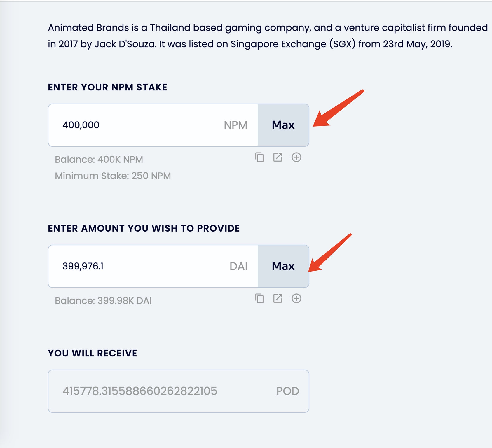Click the Balance: 400K NPM text
Image resolution: width=492 pixels, height=448 pixels.
pos(99,160)
